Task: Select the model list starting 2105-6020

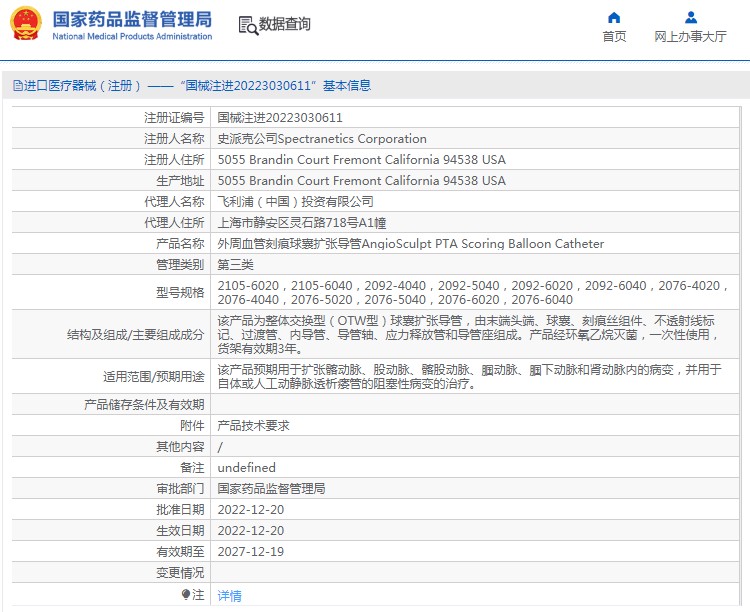Action: click(x=474, y=292)
